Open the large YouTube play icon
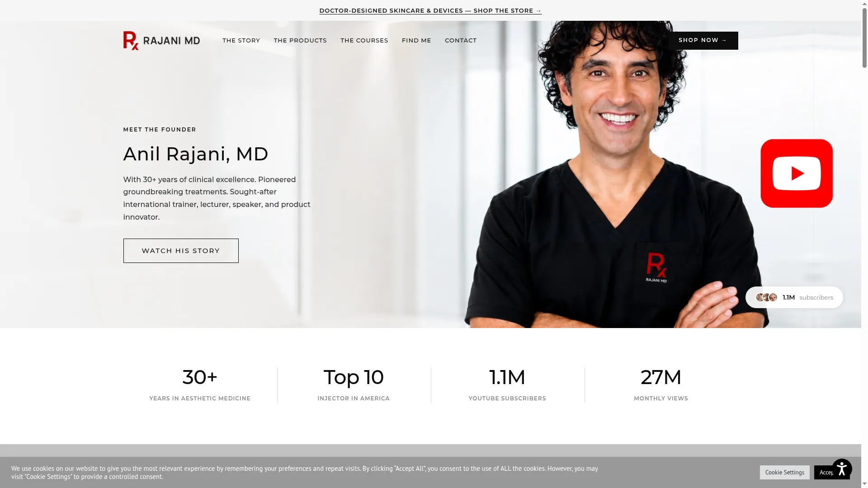Image resolution: width=868 pixels, height=488 pixels. pos(797,174)
